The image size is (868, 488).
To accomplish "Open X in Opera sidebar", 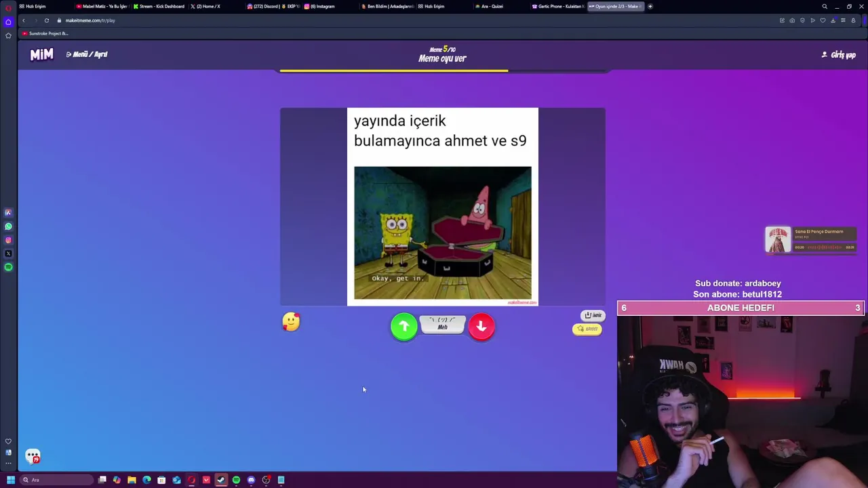I will (8, 253).
